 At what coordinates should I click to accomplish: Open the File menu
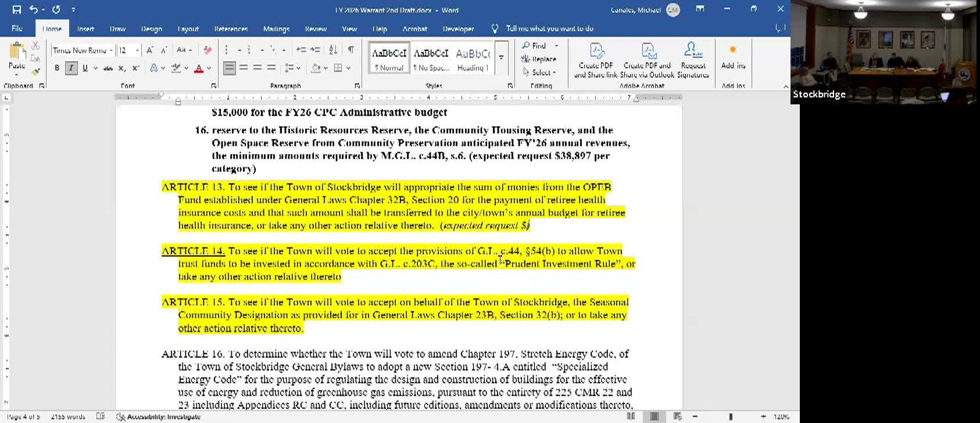[x=17, y=28]
